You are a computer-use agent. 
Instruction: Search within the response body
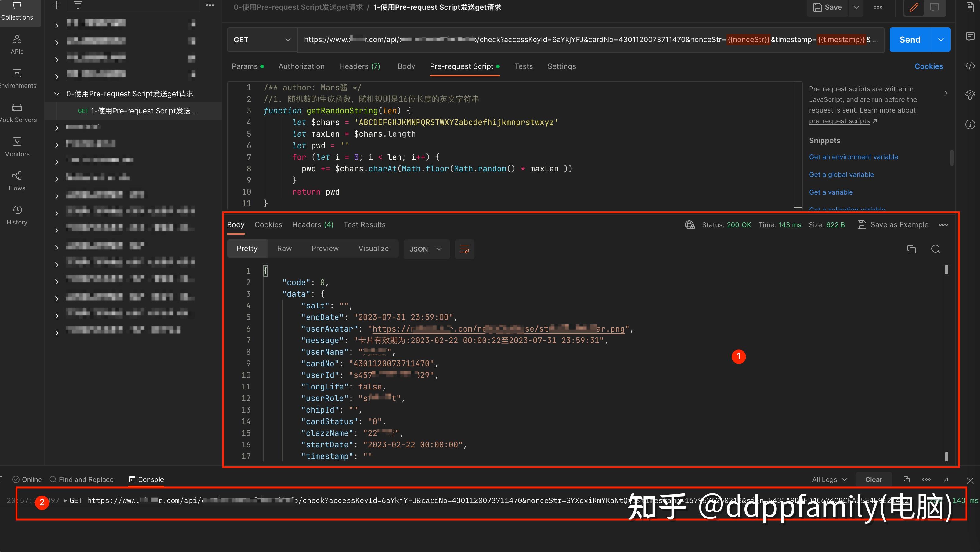[x=936, y=249]
